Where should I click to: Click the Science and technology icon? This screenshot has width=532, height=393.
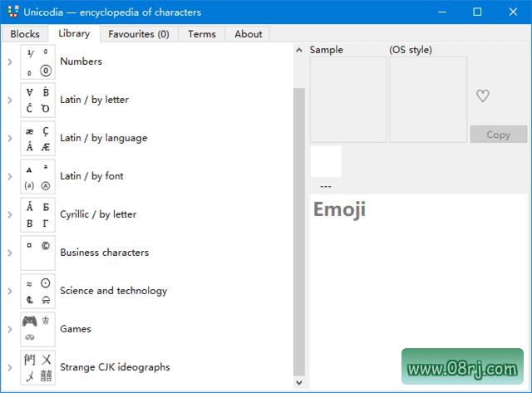[37, 292]
